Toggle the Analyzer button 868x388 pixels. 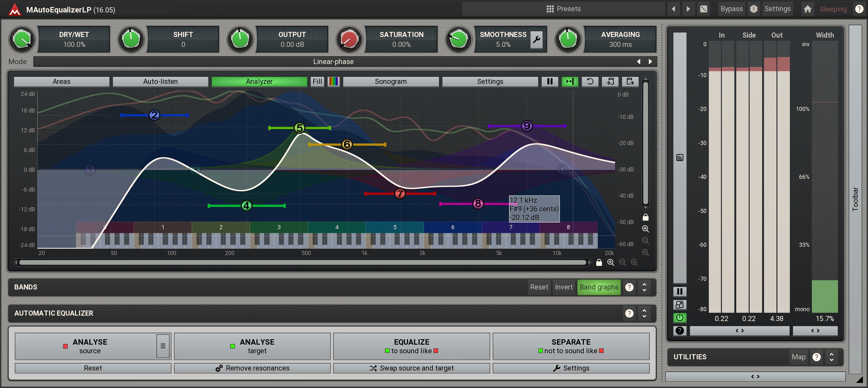click(259, 82)
